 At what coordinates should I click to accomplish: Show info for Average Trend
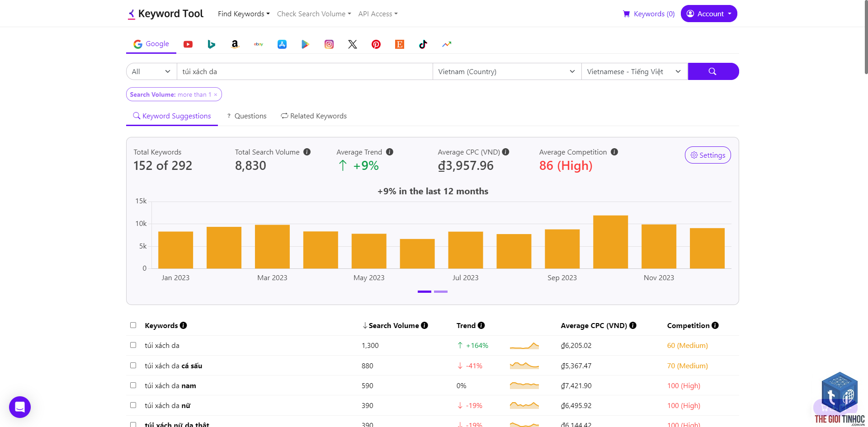tap(390, 152)
